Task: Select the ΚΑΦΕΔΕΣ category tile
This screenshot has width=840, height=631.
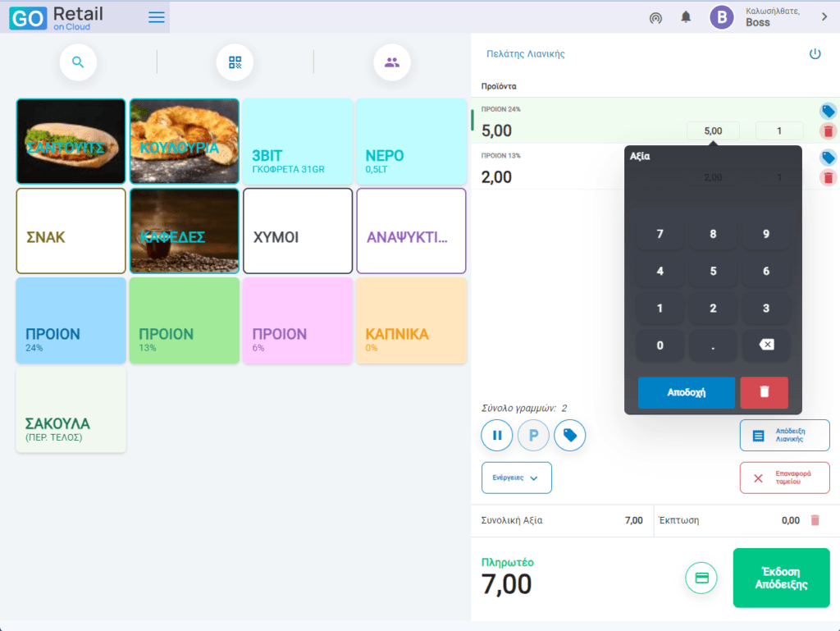Action: coord(185,231)
